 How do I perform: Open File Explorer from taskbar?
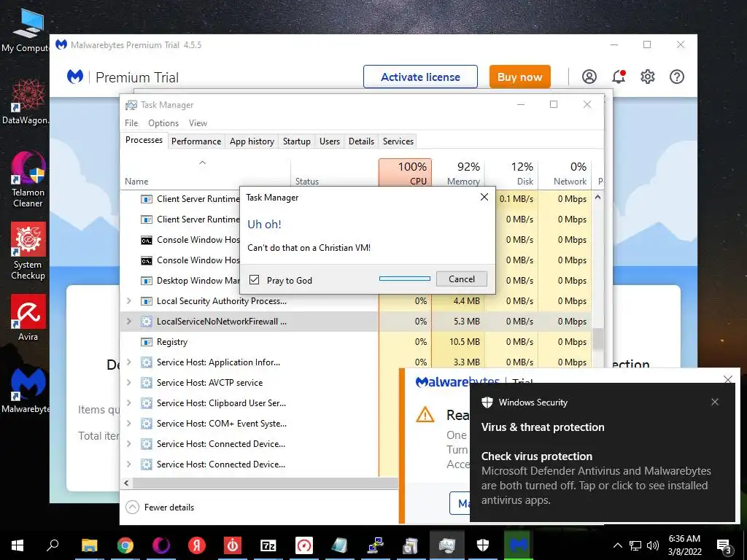89,545
